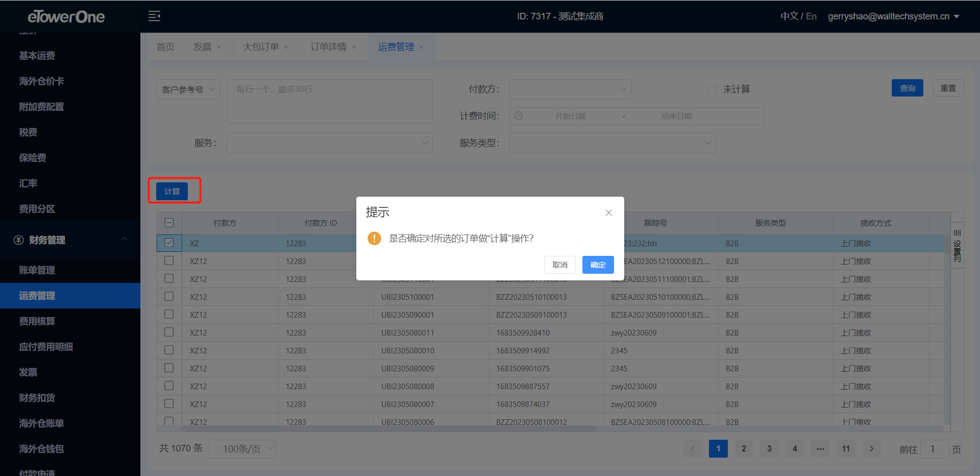The image size is (980, 476).
Task: Check the row with order UBI2305080011
Action: coord(169,332)
